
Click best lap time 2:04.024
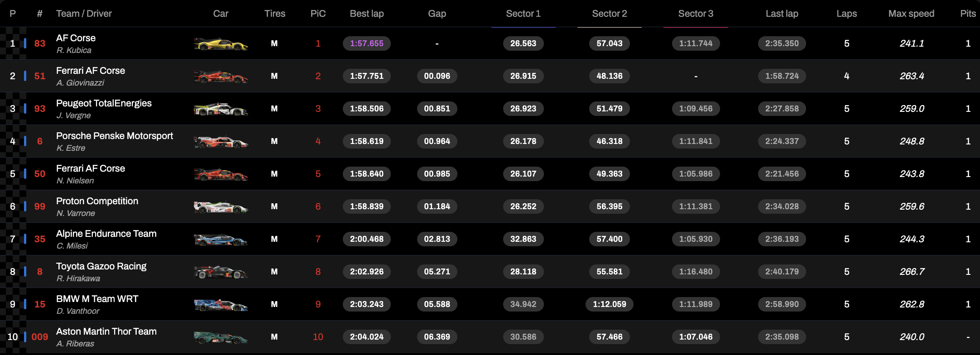pos(367,337)
